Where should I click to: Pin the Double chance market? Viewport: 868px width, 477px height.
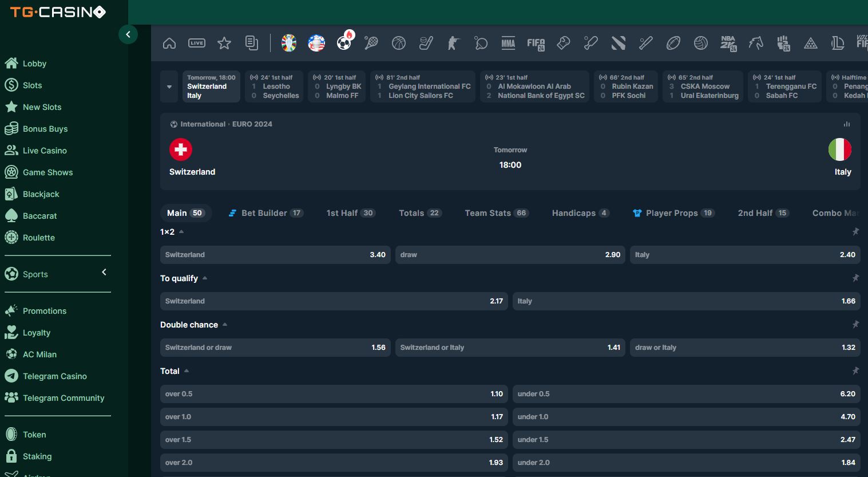855,325
